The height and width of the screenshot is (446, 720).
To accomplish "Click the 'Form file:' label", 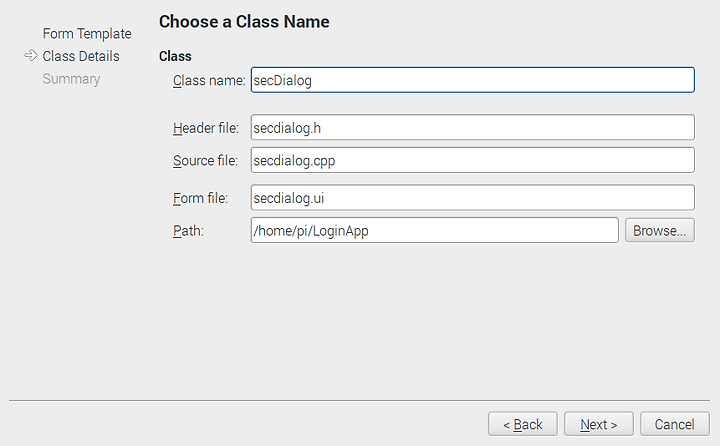I will click(200, 198).
